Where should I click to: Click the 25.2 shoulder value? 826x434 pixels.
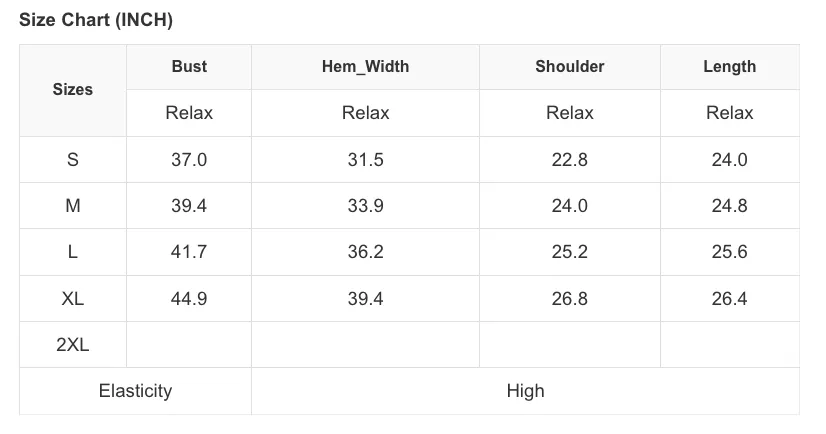(569, 252)
